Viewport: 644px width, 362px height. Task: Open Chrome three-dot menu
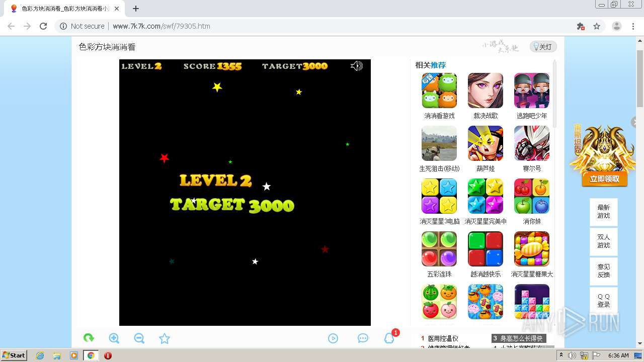(633, 26)
